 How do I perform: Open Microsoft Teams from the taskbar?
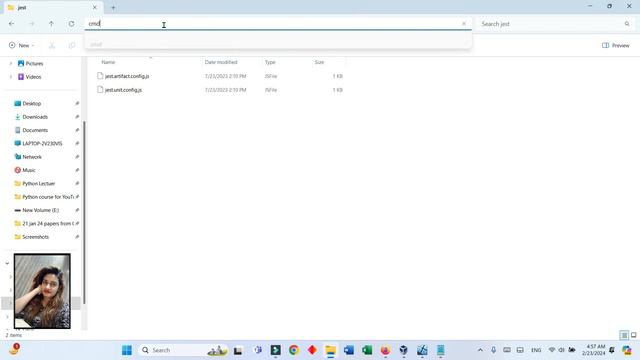pos(258,350)
